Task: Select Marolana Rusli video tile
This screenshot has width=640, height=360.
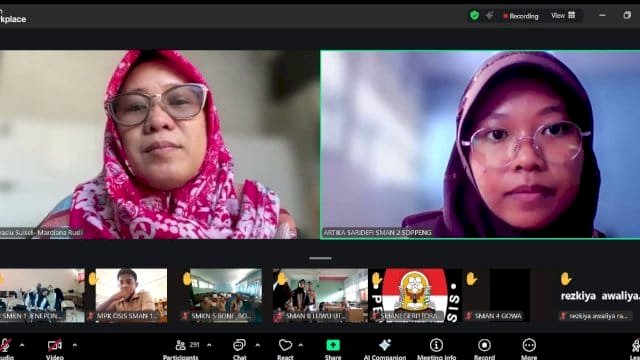Action: 160,144
